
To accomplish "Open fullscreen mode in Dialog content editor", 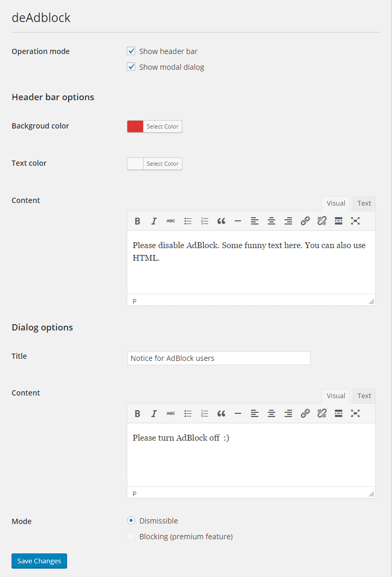I will 355,414.
